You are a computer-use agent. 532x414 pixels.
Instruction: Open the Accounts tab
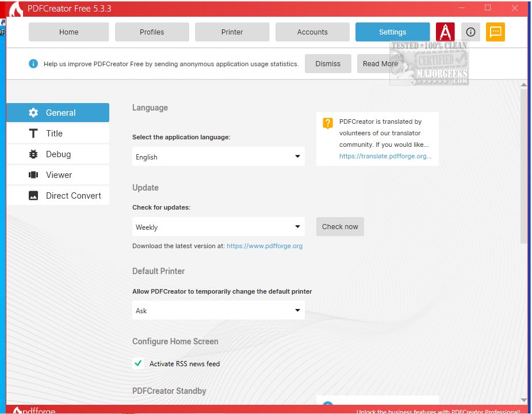312,32
